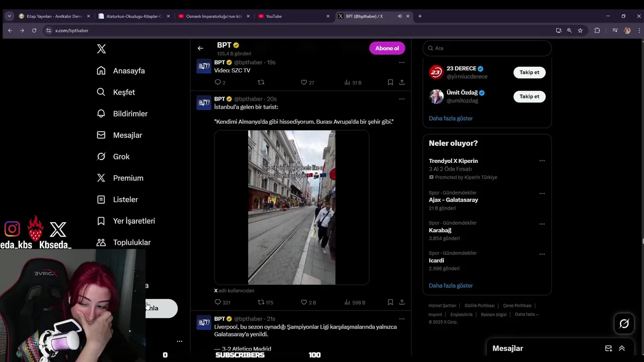Switch to the YouTube tab
Screen dimensions: 644x362
pos(295,16)
